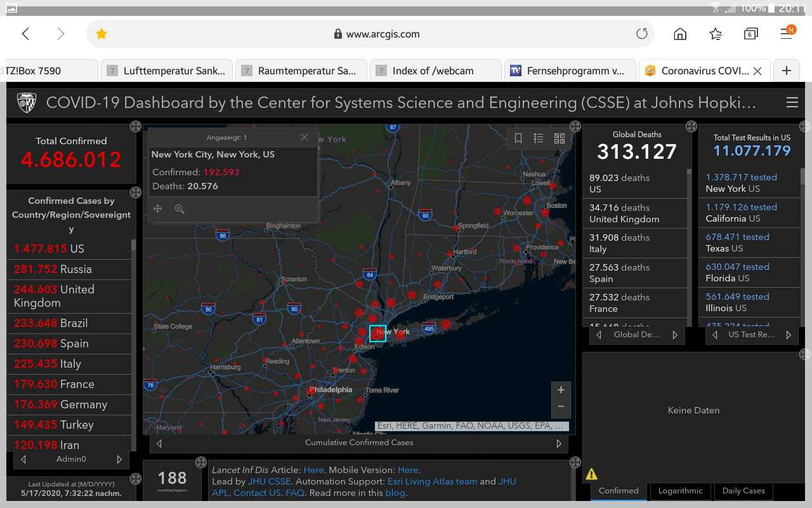Open the browser home page icon
Viewport: 812px width, 508px height.
[x=680, y=34]
